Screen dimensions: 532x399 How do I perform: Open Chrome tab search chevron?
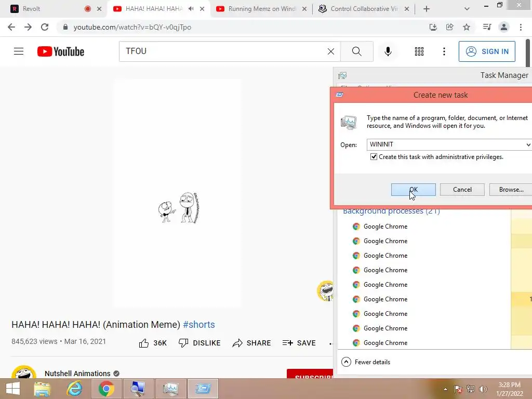click(467, 9)
